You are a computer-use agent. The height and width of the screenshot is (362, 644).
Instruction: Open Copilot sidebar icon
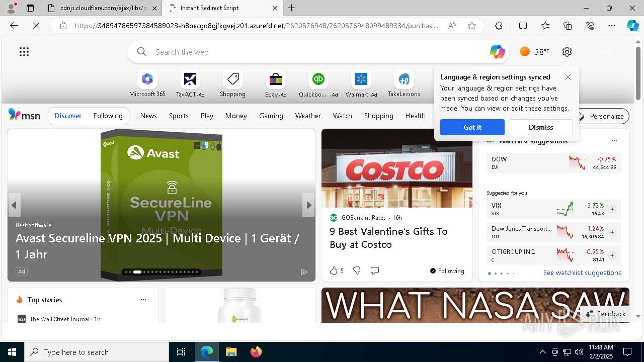coord(633,26)
